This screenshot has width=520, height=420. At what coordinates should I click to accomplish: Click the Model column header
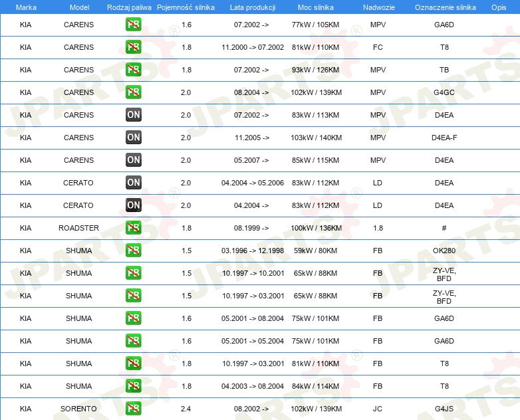coord(79,7)
